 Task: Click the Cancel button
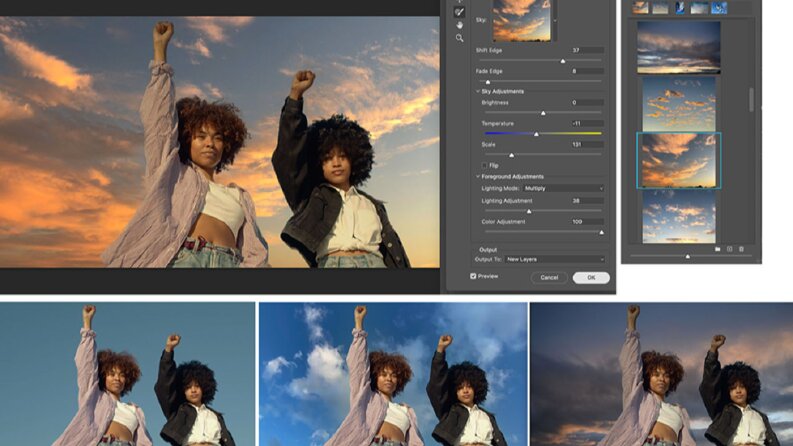(x=549, y=278)
